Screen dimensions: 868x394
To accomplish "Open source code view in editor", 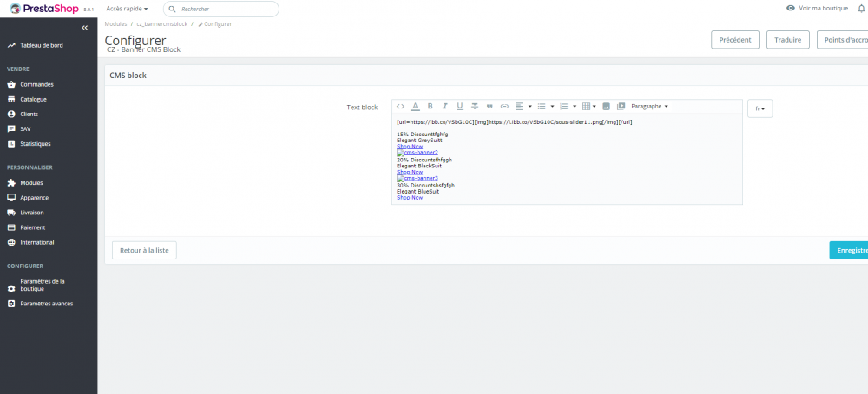I will pos(400,106).
